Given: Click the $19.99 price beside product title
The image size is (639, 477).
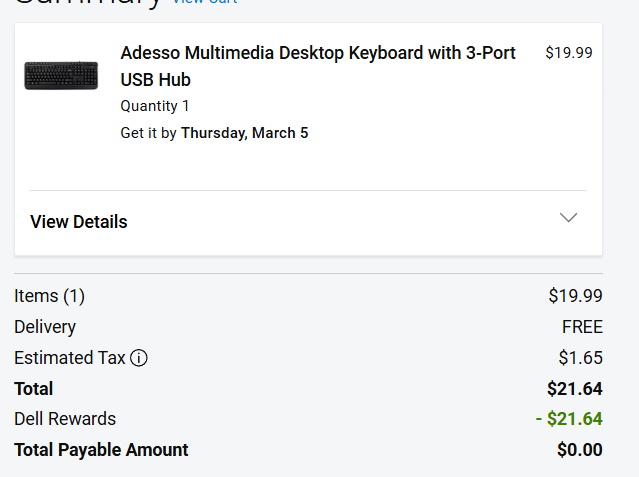Looking at the screenshot, I should click(568, 53).
